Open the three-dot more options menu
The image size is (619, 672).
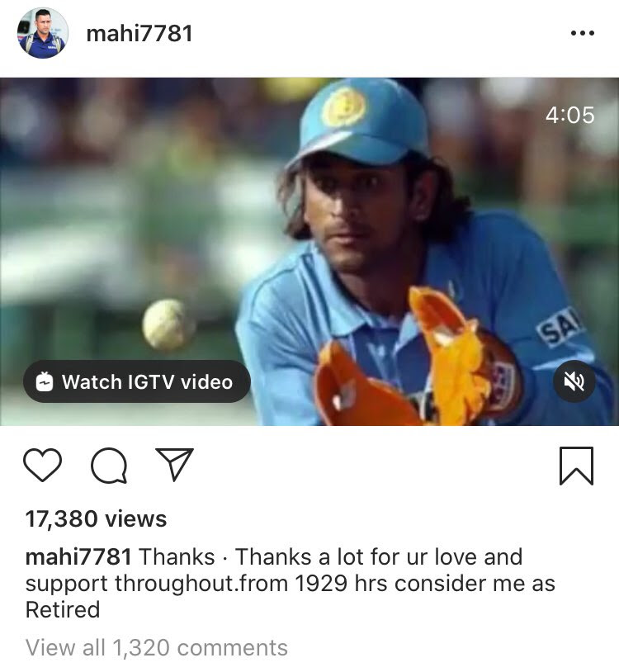click(583, 33)
